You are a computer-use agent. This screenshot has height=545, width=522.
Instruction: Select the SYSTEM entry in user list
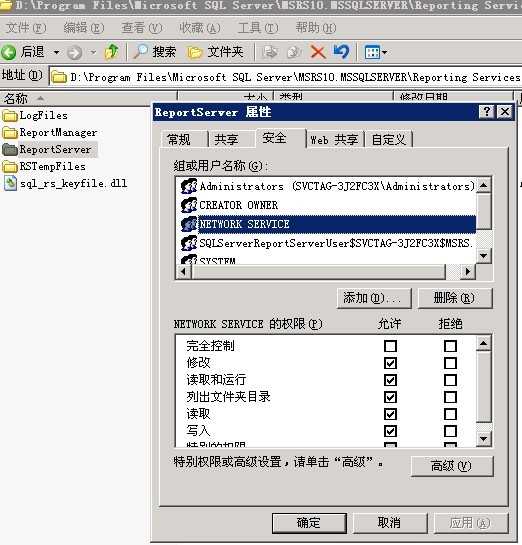[x=217, y=260]
